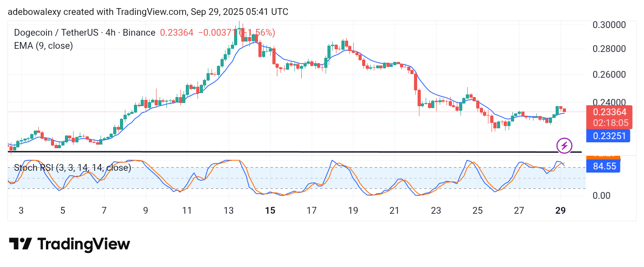Viewport: 644px width, 267px height.
Task: Click the red current price label 0.23364
Action: pyautogui.click(x=609, y=112)
